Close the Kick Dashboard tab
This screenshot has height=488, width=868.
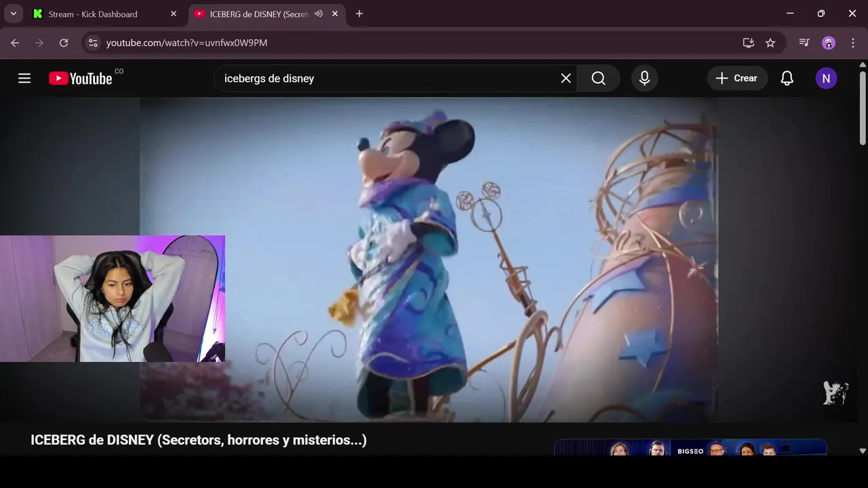click(173, 14)
